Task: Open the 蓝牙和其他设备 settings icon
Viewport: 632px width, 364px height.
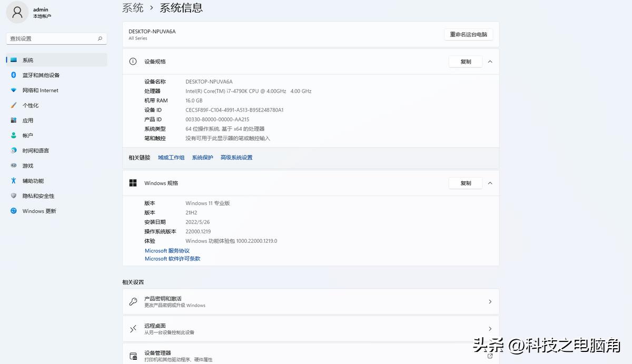Action: click(13, 75)
